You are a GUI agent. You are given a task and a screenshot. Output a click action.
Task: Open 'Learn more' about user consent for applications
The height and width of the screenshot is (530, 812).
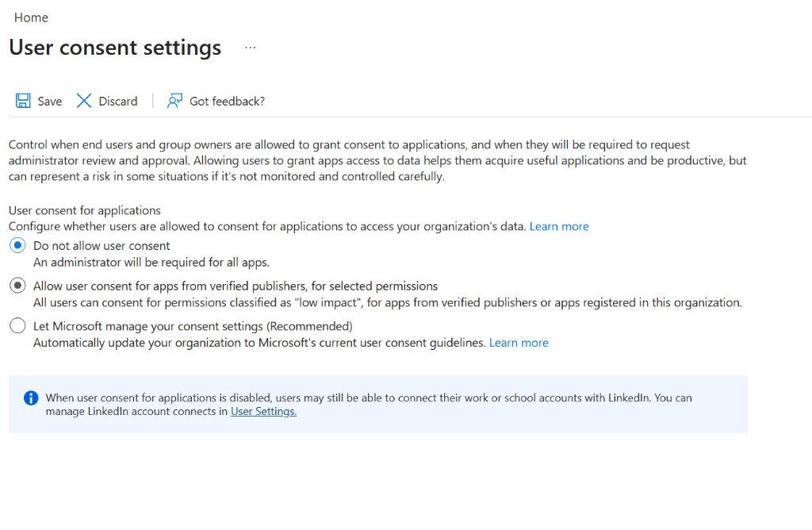click(559, 226)
